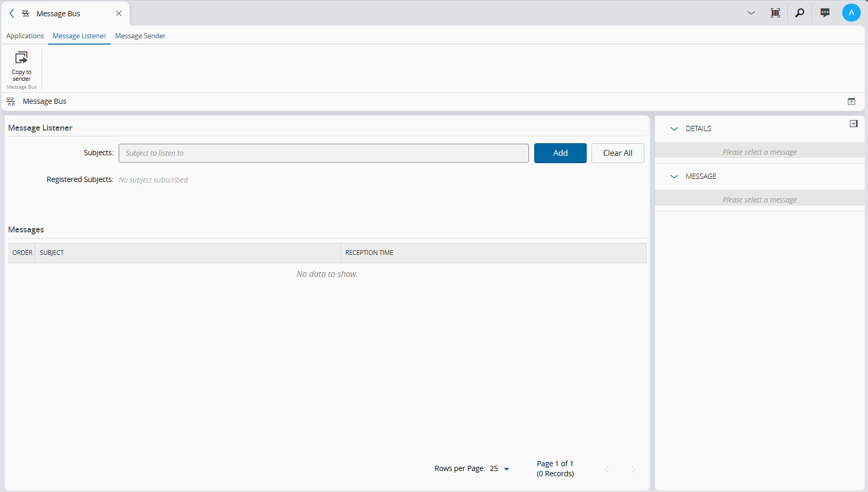
Task: Go to the previous page arrow
Action: (x=607, y=469)
